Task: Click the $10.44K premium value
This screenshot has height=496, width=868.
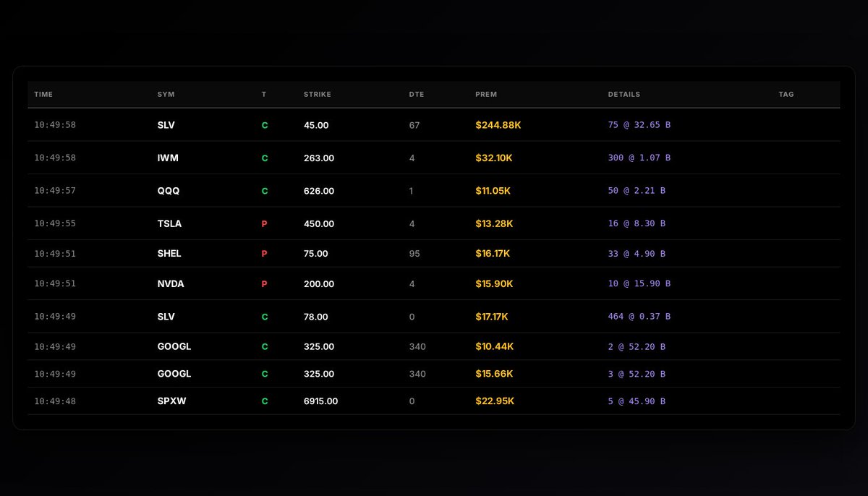Action: click(x=495, y=347)
